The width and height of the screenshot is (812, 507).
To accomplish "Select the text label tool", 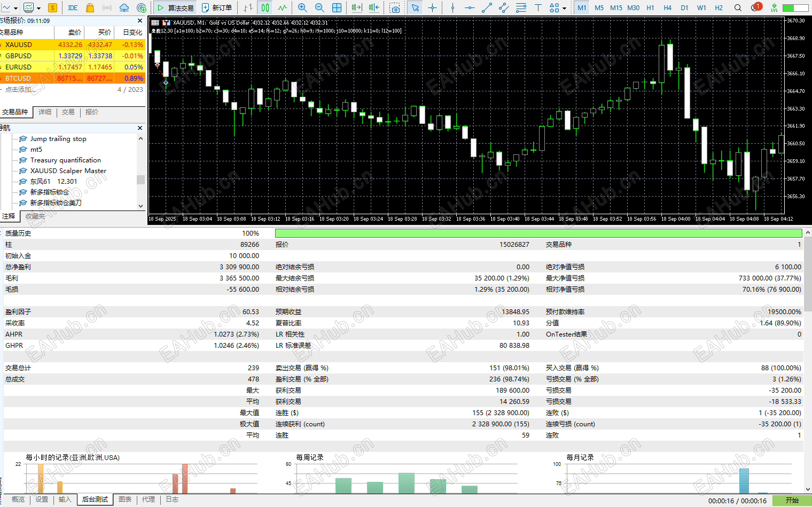I will click(538, 7).
